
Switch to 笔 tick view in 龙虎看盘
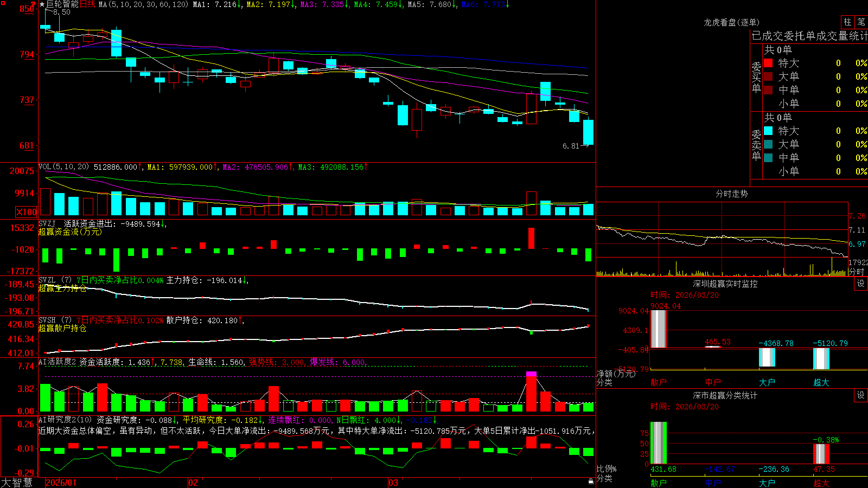coord(861,22)
